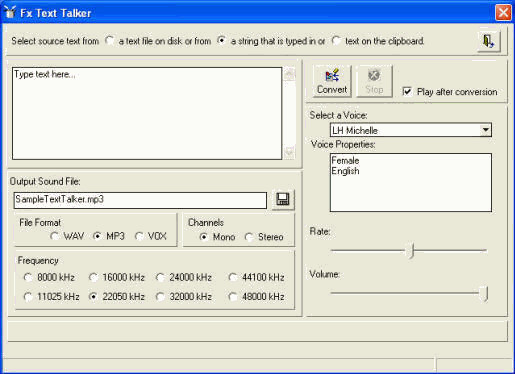515x374 pixels.
Task: Choose text on the clipboard option
Action: (336, 41)
